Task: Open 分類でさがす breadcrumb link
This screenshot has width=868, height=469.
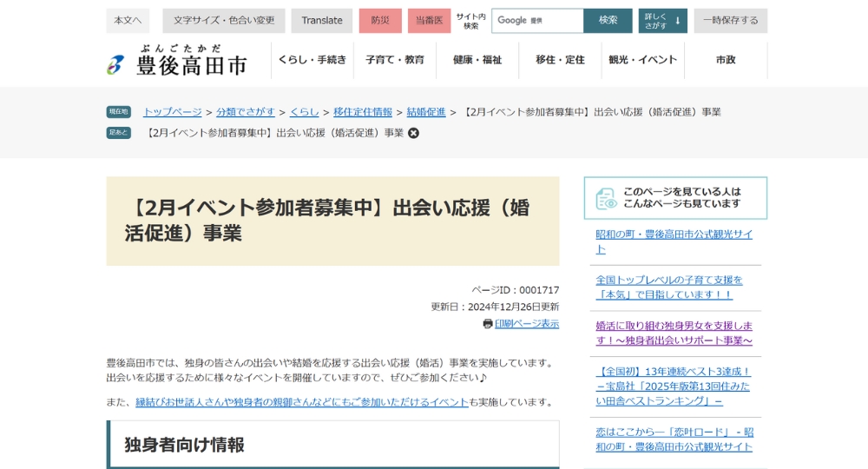Action: (246, 112)
